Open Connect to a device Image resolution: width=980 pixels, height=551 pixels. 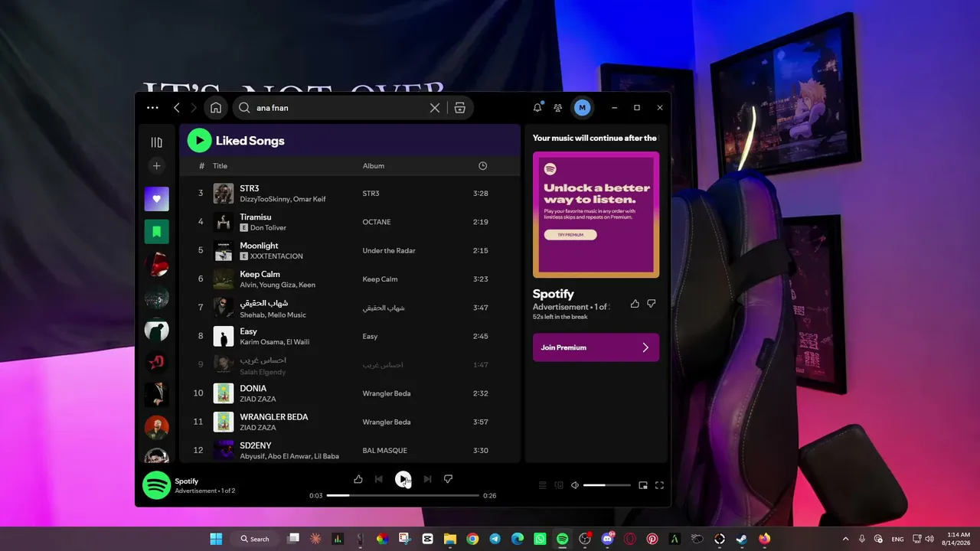point(559,485)
